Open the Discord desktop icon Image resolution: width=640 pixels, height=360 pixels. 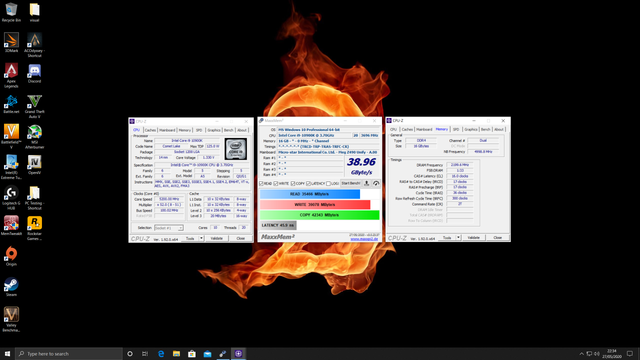34,73
